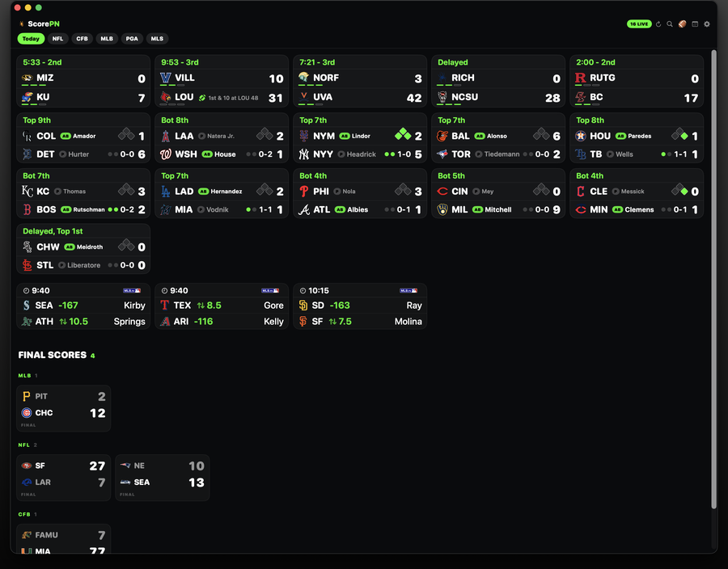Click the Royals KC logo
Screen dimensions: 728x569
[x=27, y=191]
